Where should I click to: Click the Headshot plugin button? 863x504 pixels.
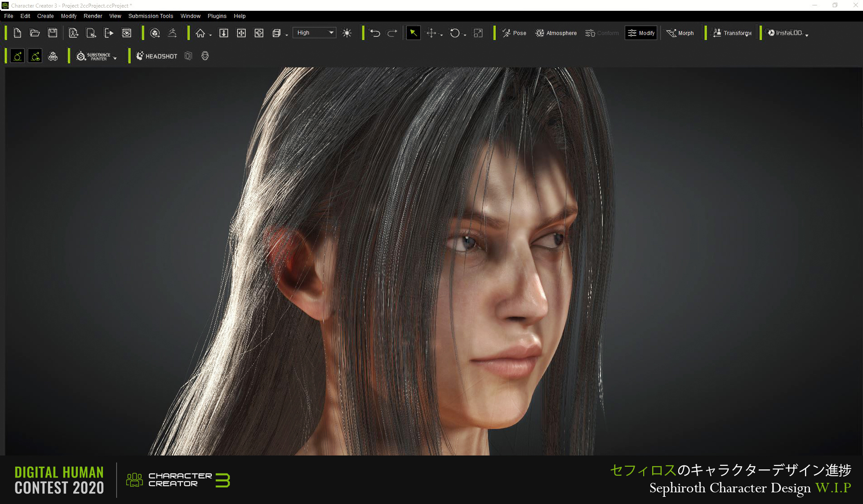pyautogui.click(x=157, y=56)
